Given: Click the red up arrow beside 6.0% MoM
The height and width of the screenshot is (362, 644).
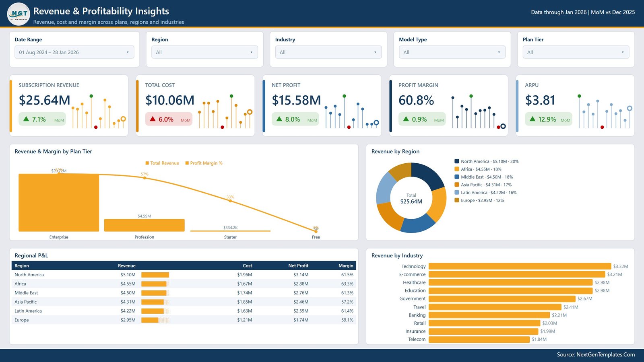Looking at the screenshot, I should [x=153, y=119].
